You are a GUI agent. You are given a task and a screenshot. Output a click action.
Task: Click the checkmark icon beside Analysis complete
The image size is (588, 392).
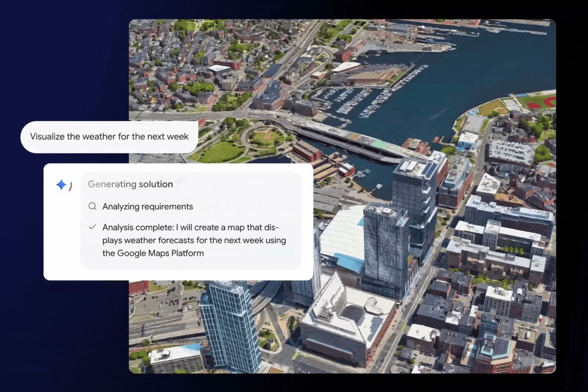[92, 227]
